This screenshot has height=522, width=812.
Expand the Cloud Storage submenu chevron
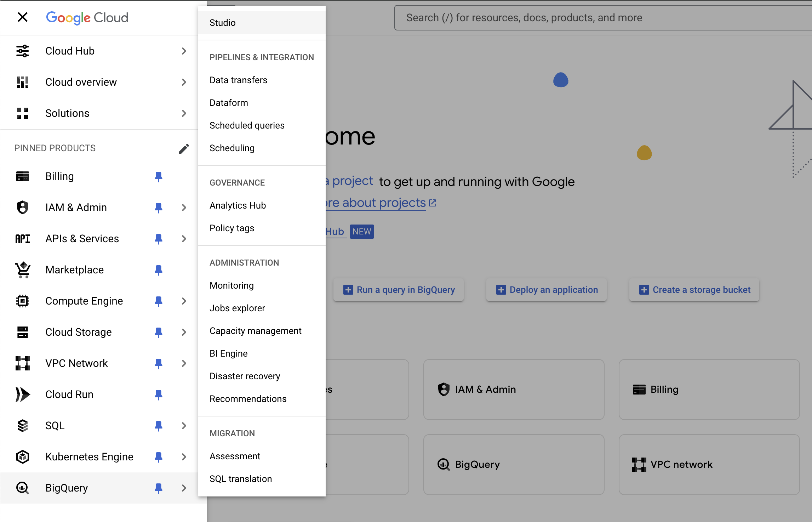coord(184,332)
